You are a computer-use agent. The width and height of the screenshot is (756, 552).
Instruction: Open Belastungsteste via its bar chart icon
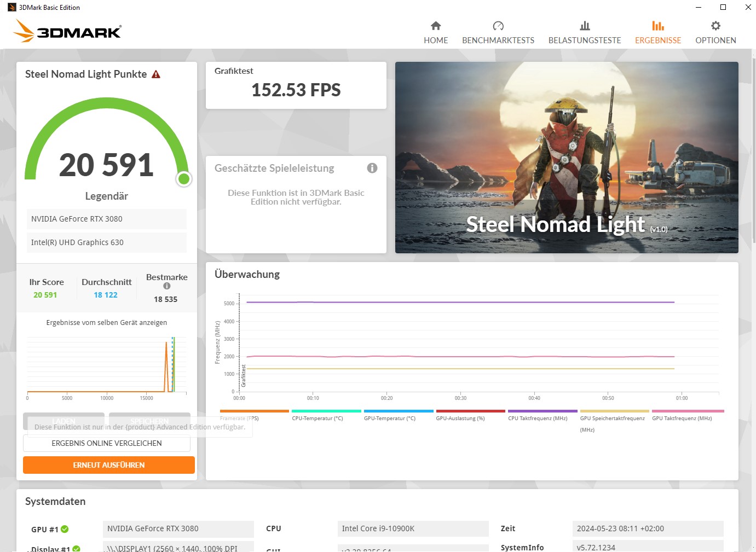584,25
